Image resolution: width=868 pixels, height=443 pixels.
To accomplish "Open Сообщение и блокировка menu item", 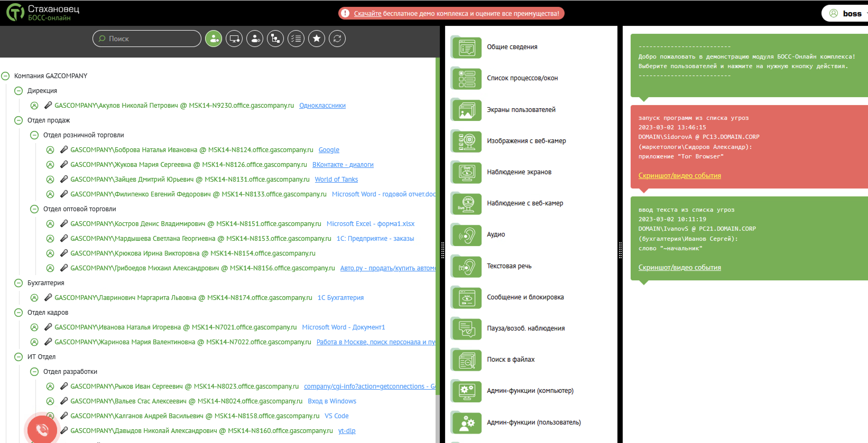I will [525, 297].
